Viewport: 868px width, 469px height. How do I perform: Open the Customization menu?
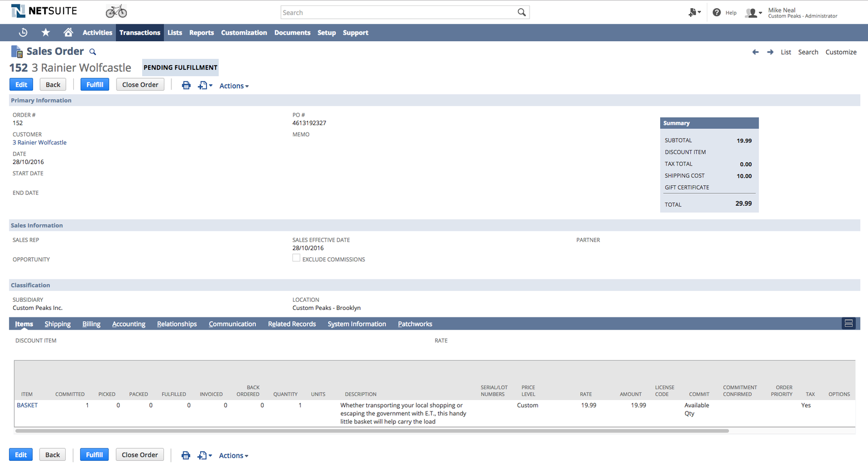[244, 33]
